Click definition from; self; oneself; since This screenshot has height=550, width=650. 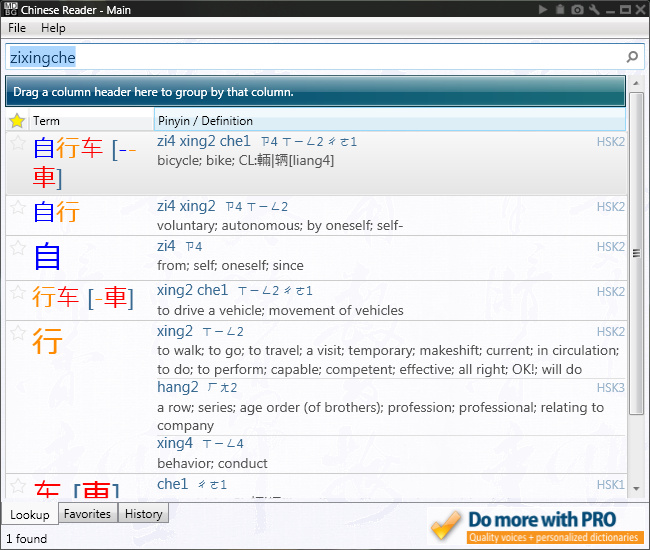point(230,265)
